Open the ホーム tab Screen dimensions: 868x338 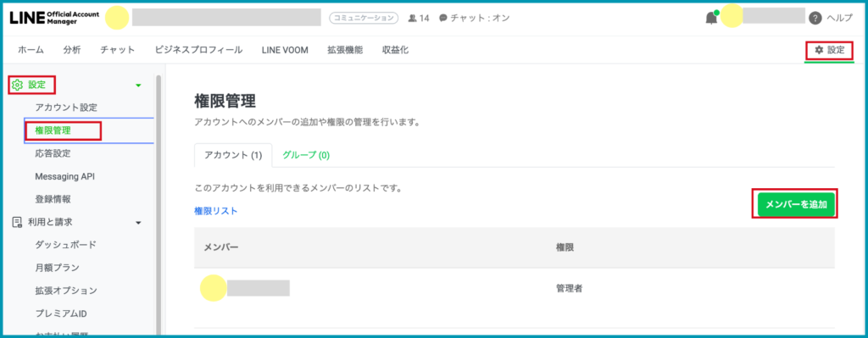[x=31, y=50]
